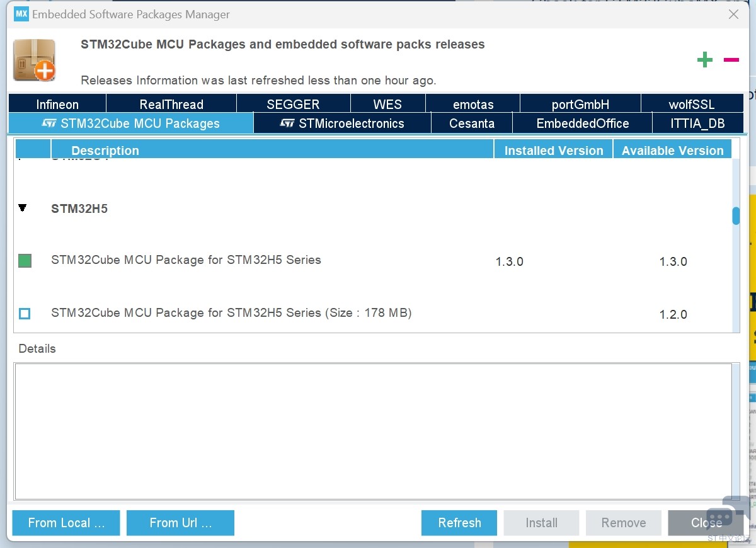Viewport: 756px width, 548px height.
Task: Click the From Url ... button
Action: (x=180, y=523)
